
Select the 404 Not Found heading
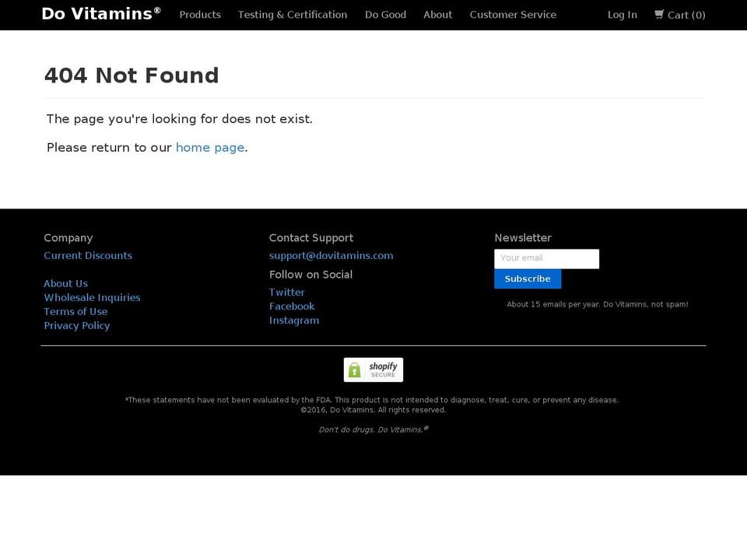[x=132, y=75]
